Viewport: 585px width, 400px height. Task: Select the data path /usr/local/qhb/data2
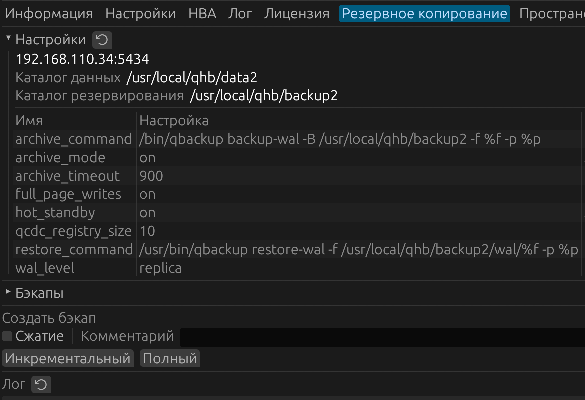192,78
